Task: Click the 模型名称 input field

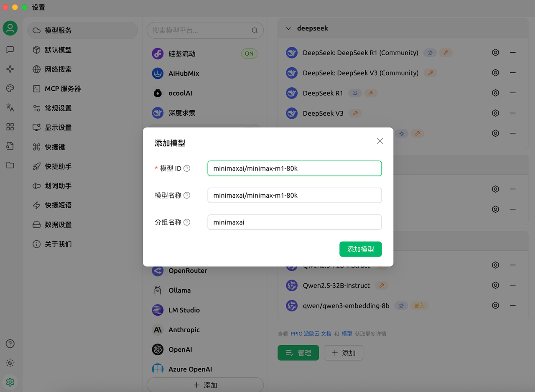Action: (294, 195)
